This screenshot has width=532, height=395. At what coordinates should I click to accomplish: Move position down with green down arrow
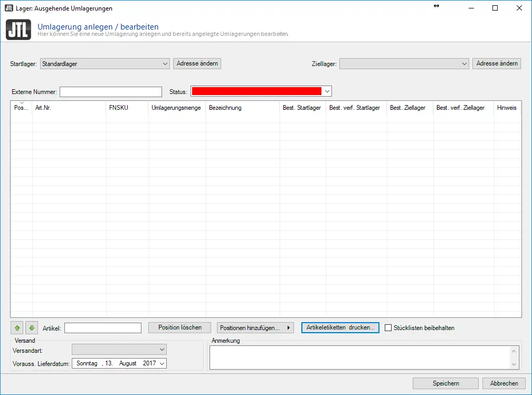32,328
